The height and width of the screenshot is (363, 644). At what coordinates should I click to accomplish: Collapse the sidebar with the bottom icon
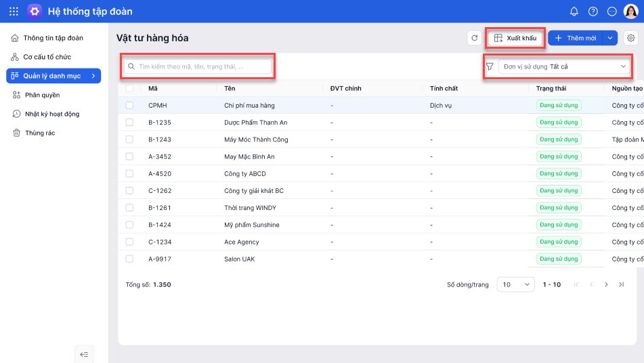coord(84,354)
